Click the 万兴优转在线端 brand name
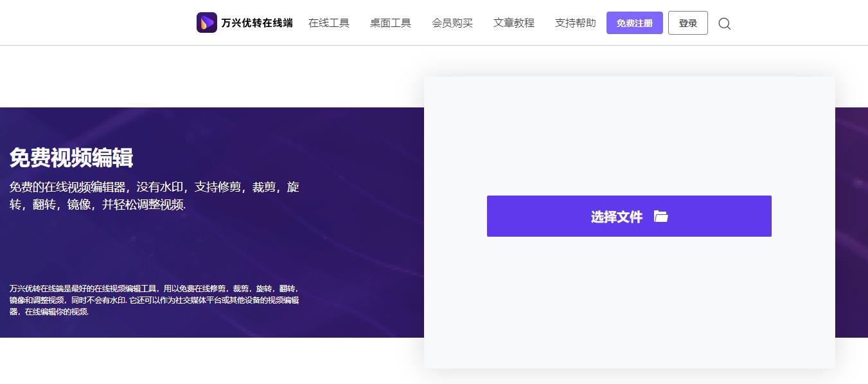The height and width of the screenshot is (384, 868). coord(256,22)
